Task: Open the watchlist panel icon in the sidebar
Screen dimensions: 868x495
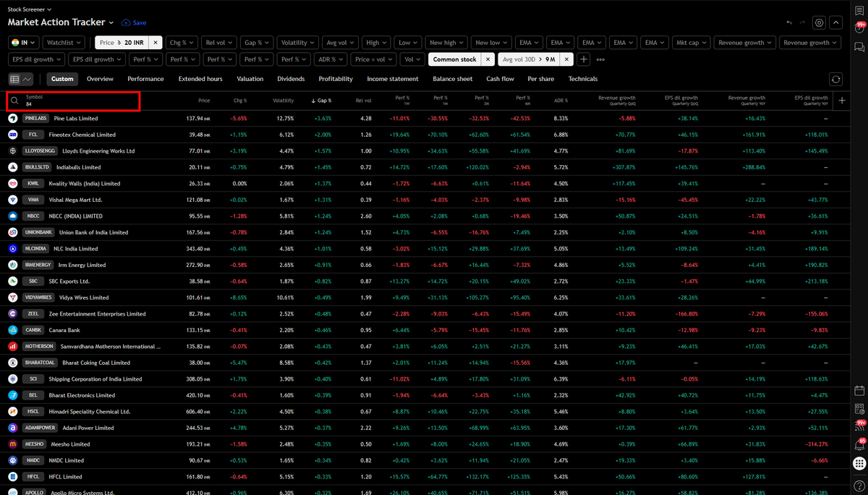Action: click(859, 11)
